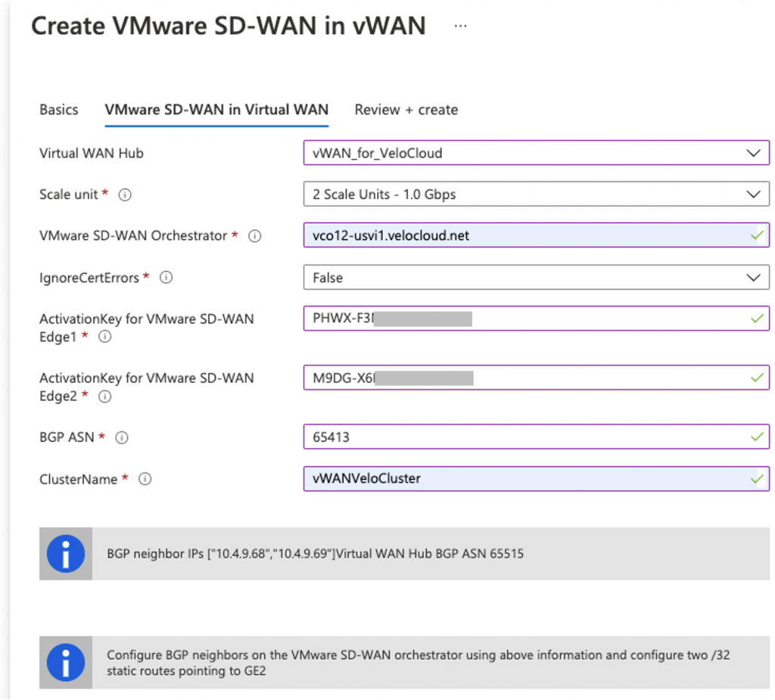
Task: Click the BGP ASN info icon
Action: coord(122,437)
